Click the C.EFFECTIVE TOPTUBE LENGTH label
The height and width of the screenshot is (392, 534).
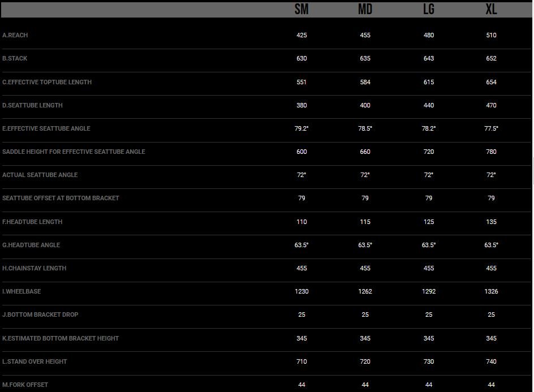click(x=47, y=82)
